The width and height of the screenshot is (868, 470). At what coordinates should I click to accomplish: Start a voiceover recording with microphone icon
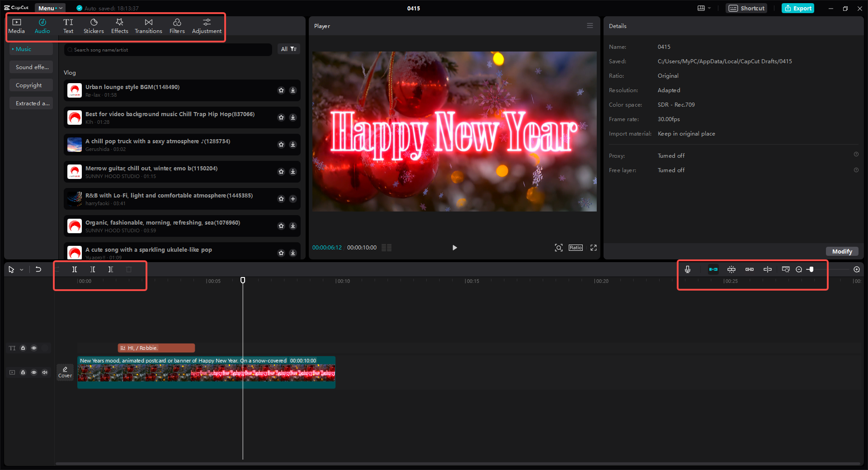coord(687,269)
